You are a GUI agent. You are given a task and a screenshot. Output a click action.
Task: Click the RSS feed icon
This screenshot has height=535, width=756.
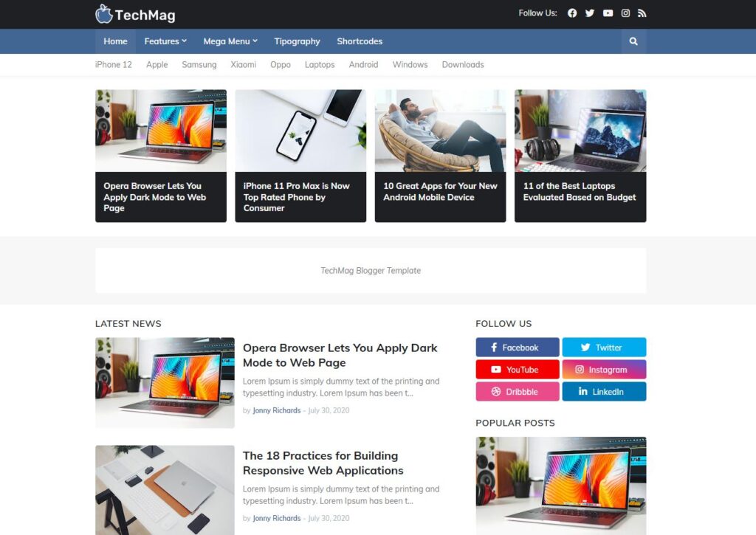[642, 13]
